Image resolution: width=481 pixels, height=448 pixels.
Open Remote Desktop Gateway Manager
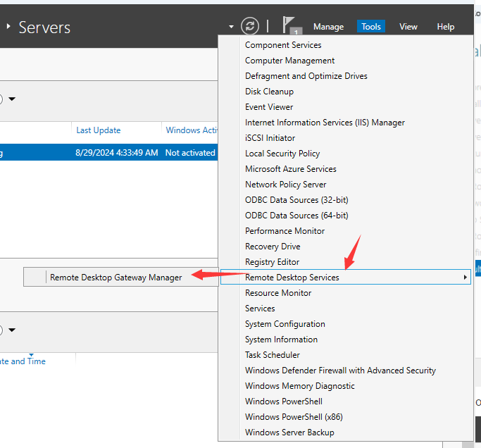121,277
